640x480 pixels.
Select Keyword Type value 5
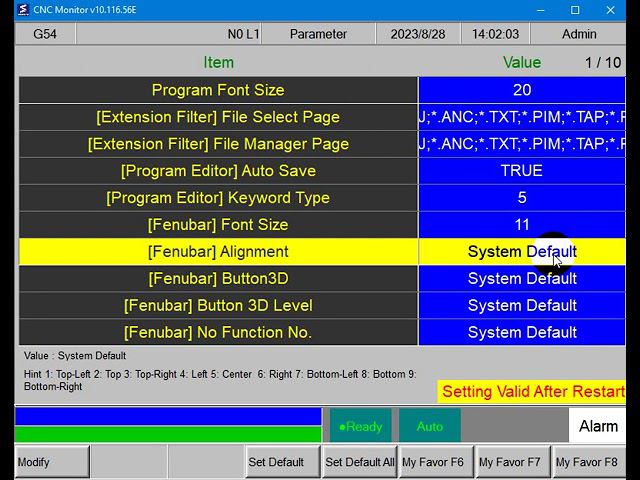522,198
